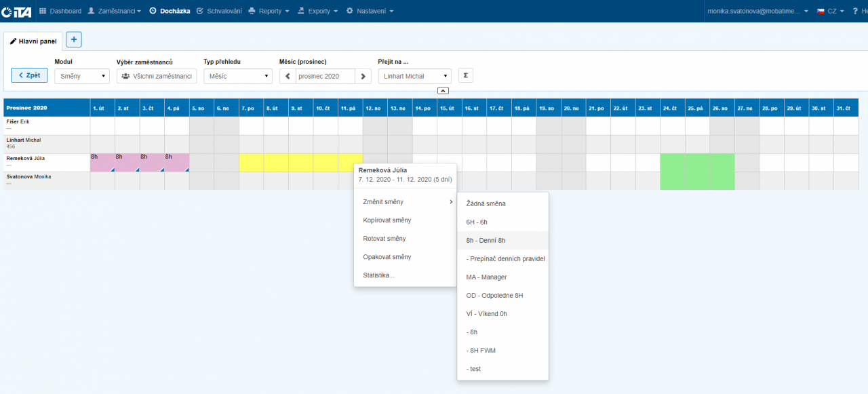868x394 pixels.
Task: Open the Dashboard page
Action: [60, 12]
